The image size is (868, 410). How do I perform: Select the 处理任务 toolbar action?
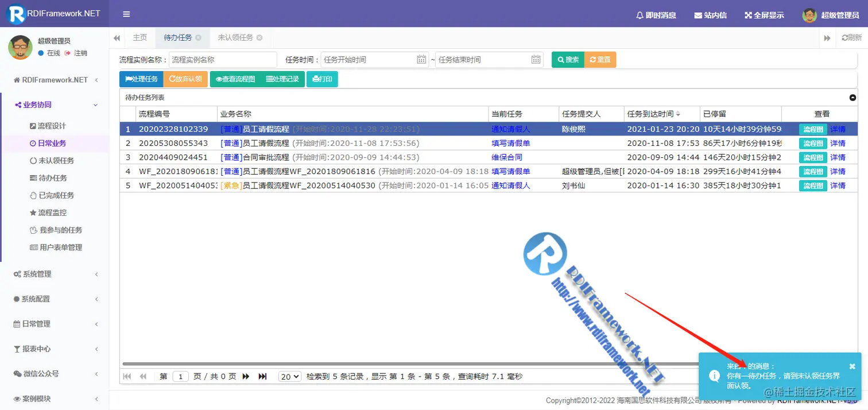point(141,79)
